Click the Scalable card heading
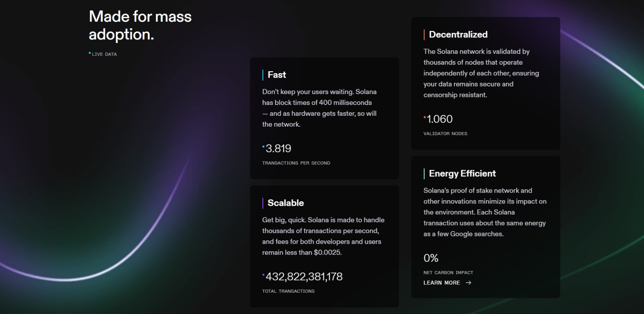The image size is (644, 314). [x=285, y=203]
